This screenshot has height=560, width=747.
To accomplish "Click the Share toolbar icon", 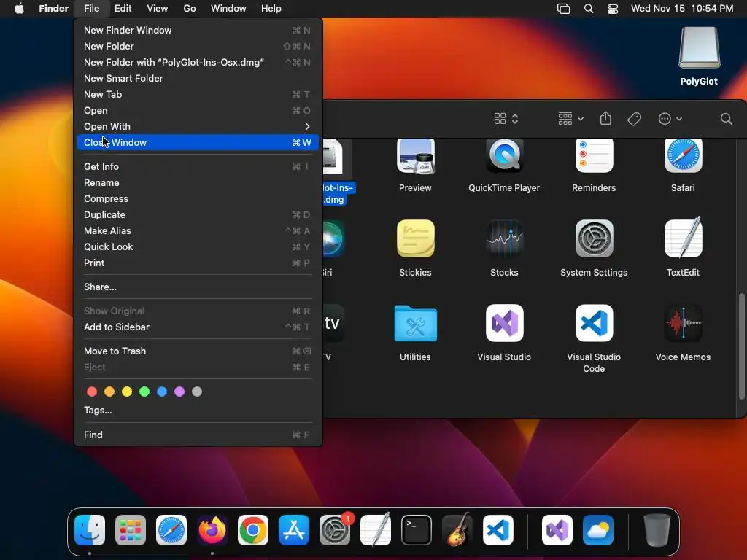I will [x=605, y=118].
